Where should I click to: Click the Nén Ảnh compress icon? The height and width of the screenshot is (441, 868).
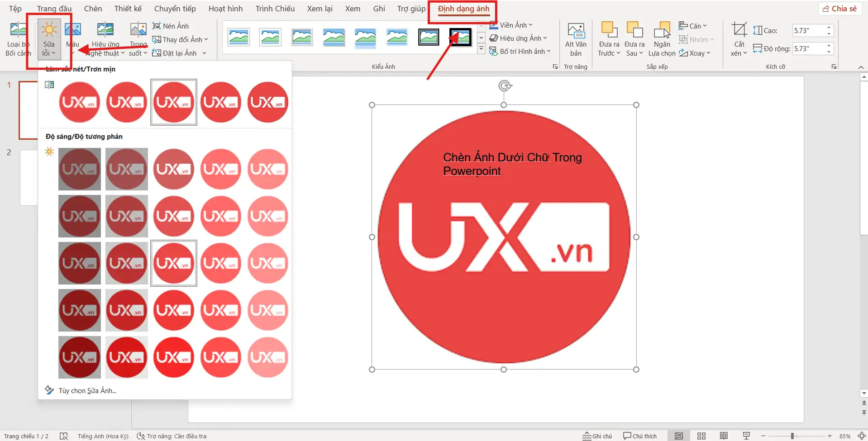click(157, 26)
